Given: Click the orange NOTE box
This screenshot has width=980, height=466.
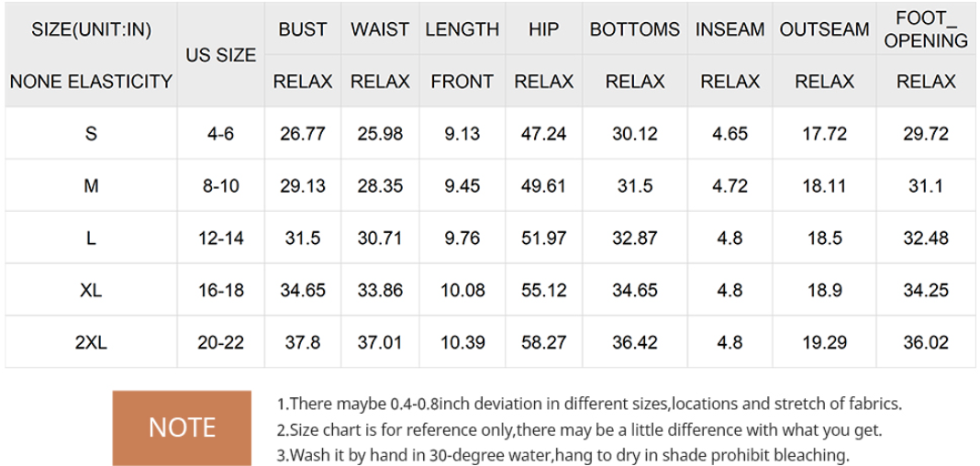Looking at the screenshot, I should tap(182, 427).
